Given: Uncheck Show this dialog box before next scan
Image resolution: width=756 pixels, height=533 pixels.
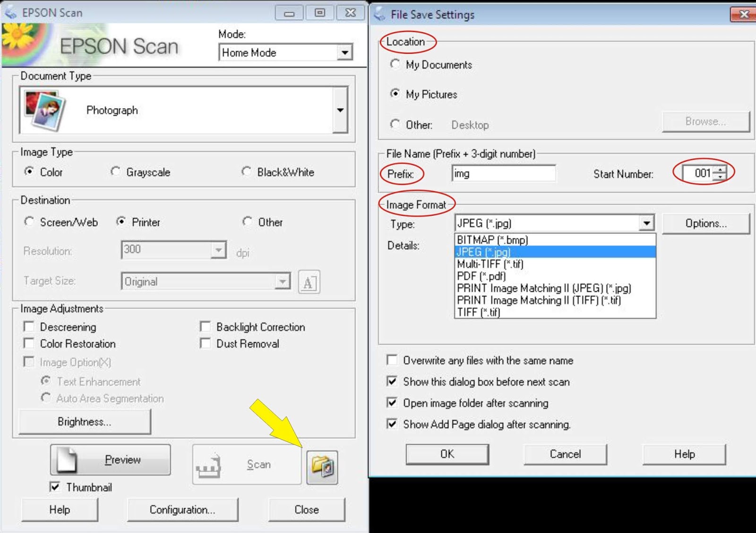Looking at the screenshot, I should [391, 381].
